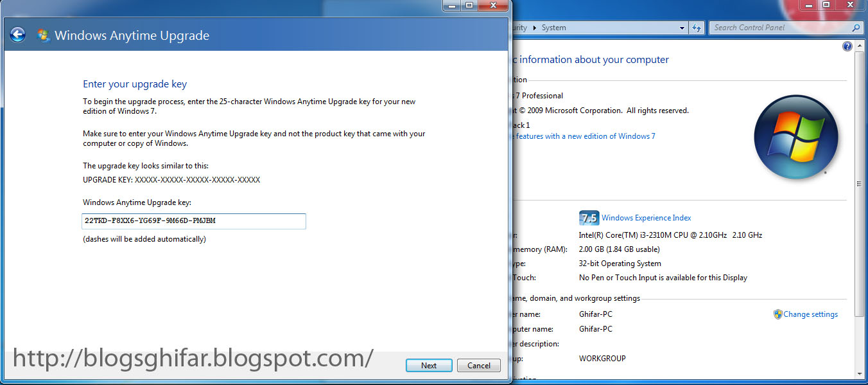
Task: Open Change settings link
Action: (x=810, y=314)
